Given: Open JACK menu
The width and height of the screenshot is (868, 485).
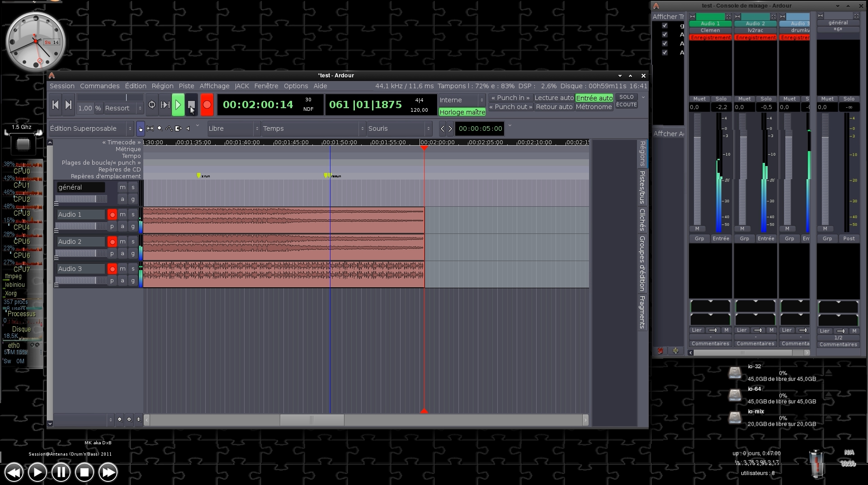Looking at the screenshot, I should pyautogui.click(x=242, y=86).
